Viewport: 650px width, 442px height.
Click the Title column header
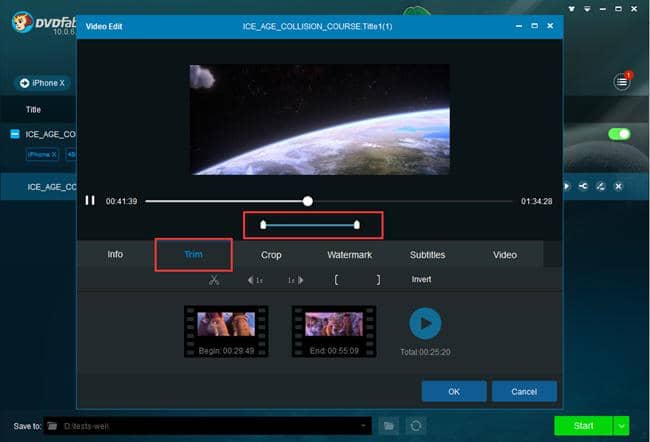(33, 109)
